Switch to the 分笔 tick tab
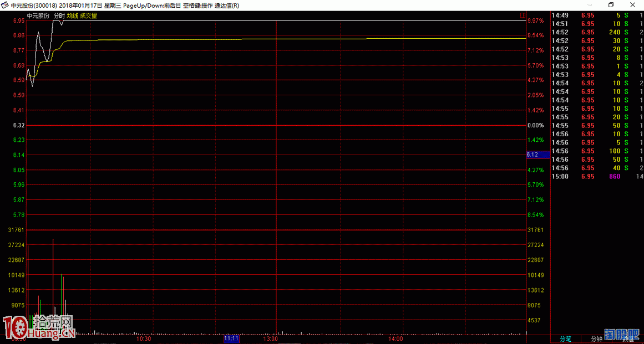Viewport: 644px width, 344px height. click(x=566, y=339)
